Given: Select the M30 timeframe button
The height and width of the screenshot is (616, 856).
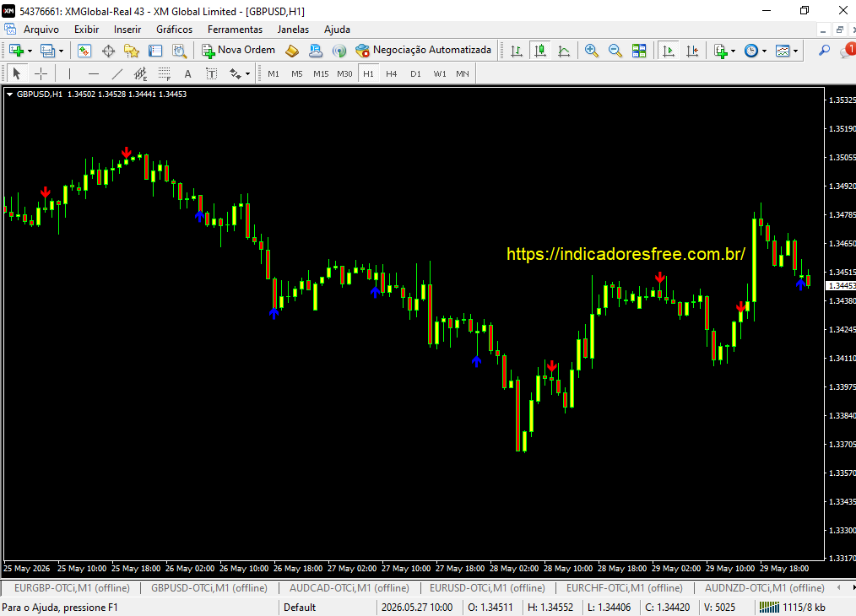Looking at the screenshot, I should point(344,73).
